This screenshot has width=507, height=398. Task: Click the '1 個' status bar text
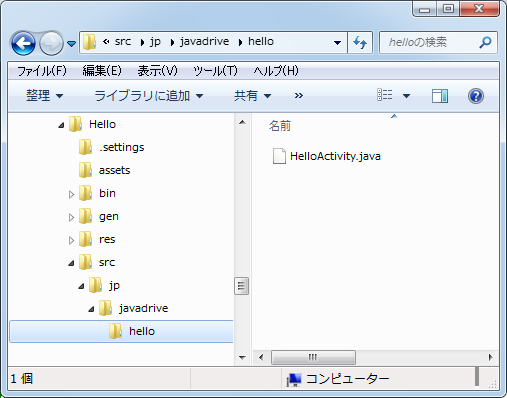(22, 379)
